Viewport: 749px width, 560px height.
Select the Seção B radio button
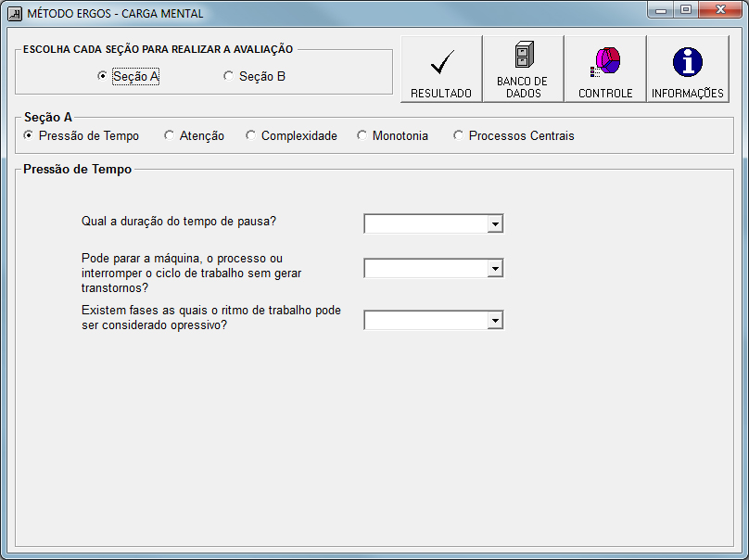point(255,76)
